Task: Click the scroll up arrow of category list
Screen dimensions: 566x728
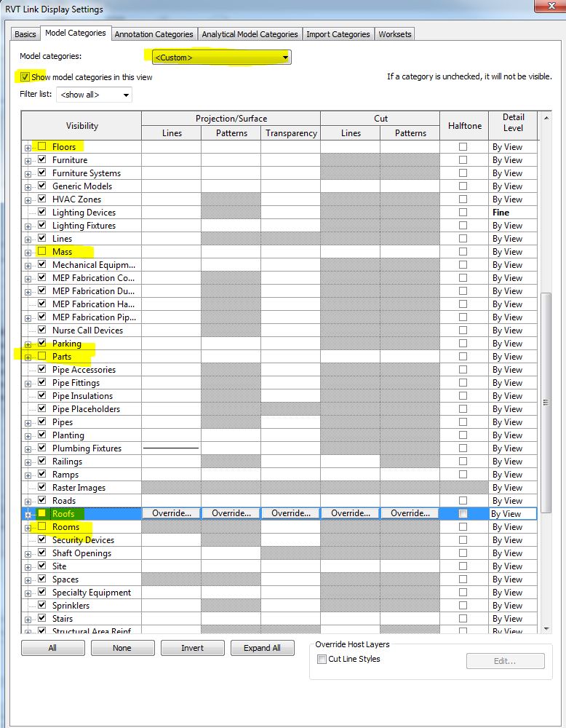Action: 546,118
